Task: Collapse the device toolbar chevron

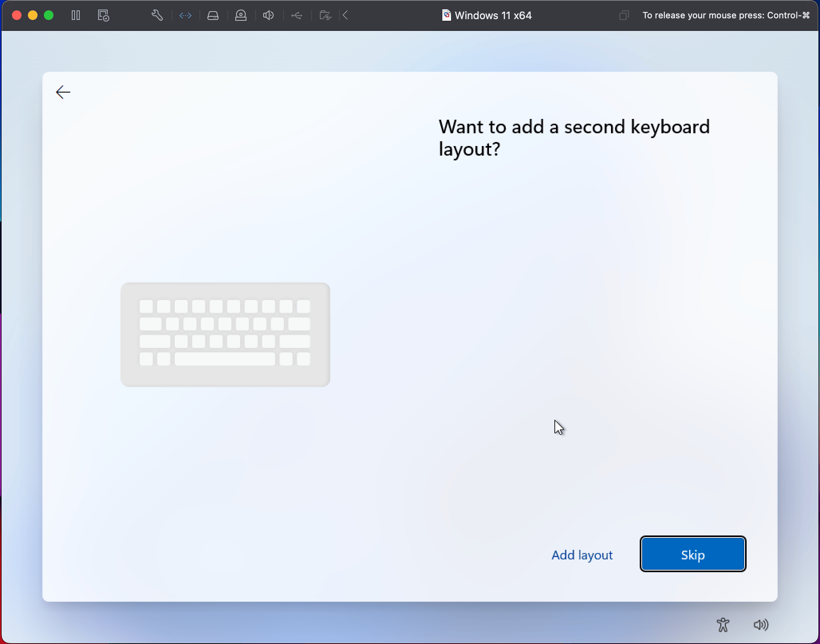Action: (x=345, y=16)
